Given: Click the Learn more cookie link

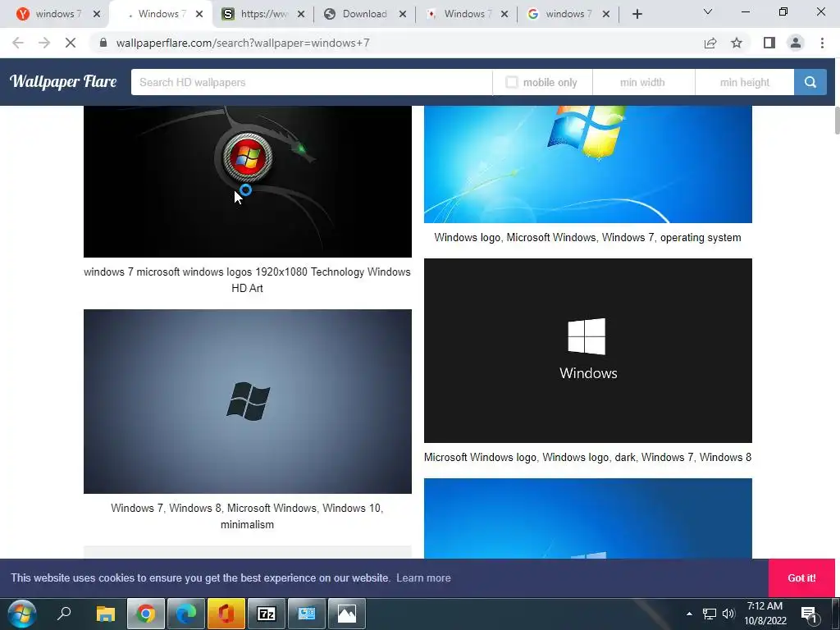Looking at the screenshot, I should point(423,577).
